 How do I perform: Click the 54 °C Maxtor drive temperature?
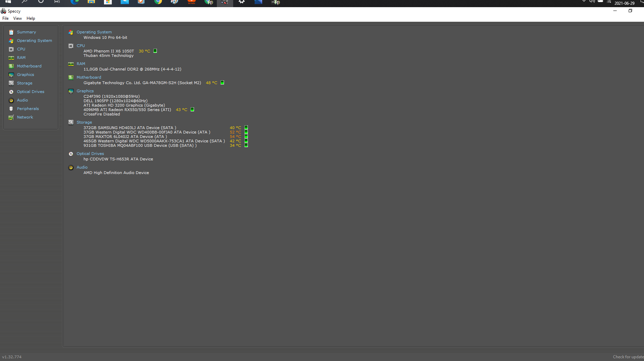tap(235, 137)
